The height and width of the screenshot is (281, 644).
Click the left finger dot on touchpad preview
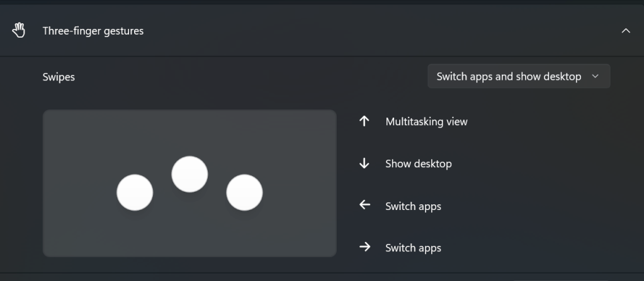coord(135,192)
